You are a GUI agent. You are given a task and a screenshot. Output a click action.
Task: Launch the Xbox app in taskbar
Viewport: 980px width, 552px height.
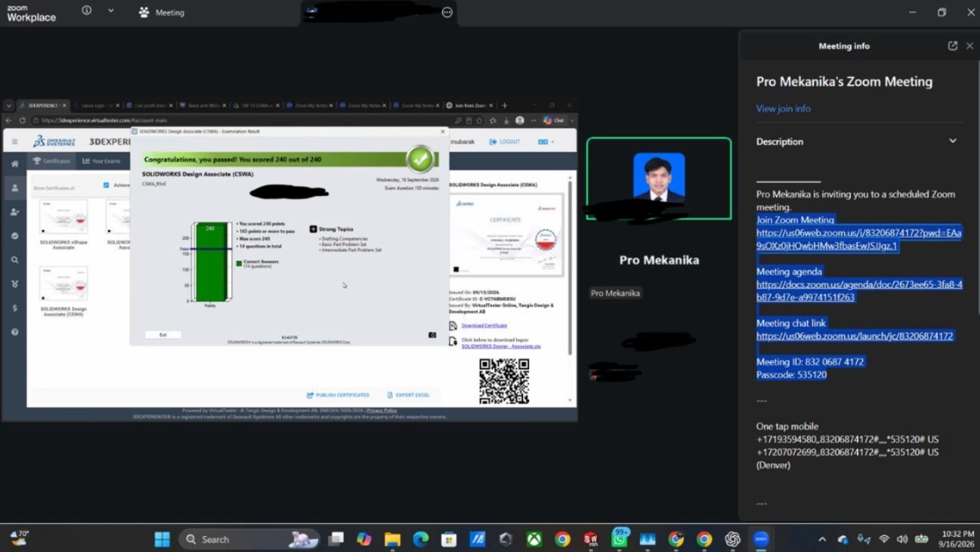[x=534, y=539]
